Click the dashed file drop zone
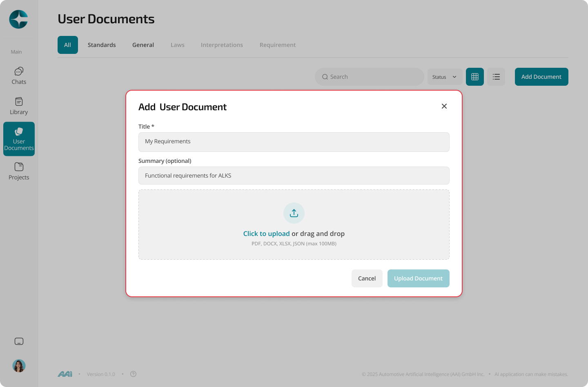The image size is (588, 387). [x=294, y=225]
